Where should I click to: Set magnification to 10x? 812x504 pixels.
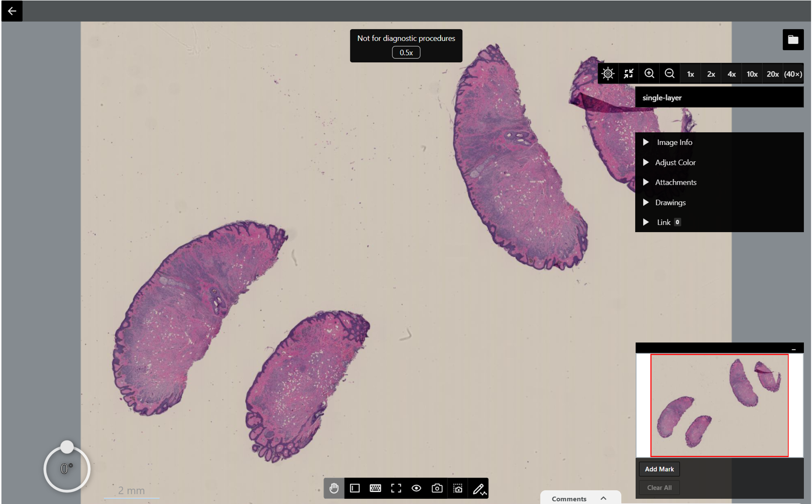[752, 74]
